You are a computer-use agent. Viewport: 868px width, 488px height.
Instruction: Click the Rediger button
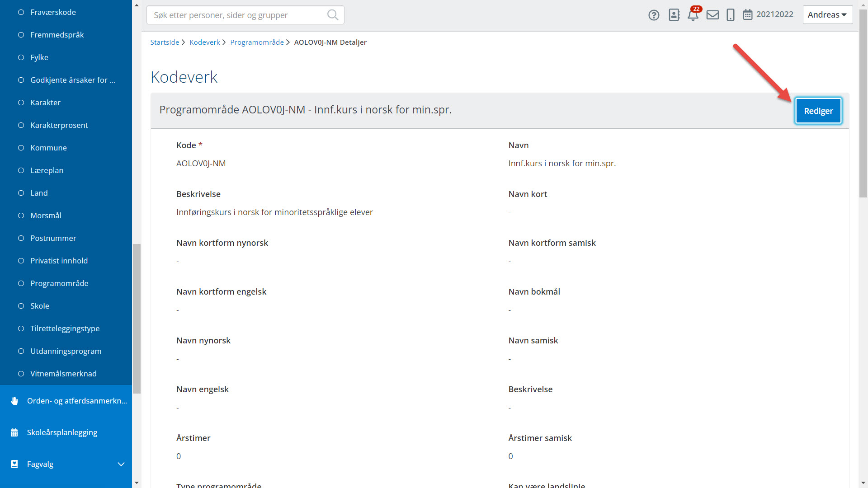[818, 111]
